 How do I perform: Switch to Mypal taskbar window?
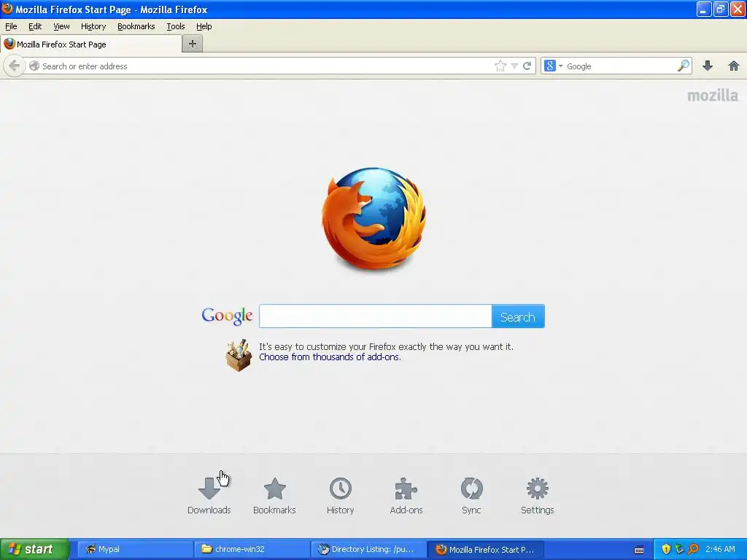click(135, 549)
